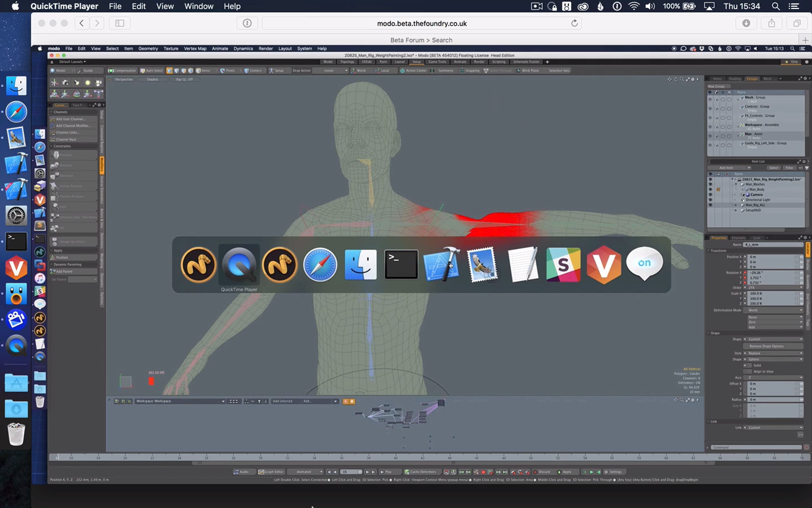This screenshot has width=812, height=508.
Task: Select QuickTime Player in the app switcher
Action: 239,265
